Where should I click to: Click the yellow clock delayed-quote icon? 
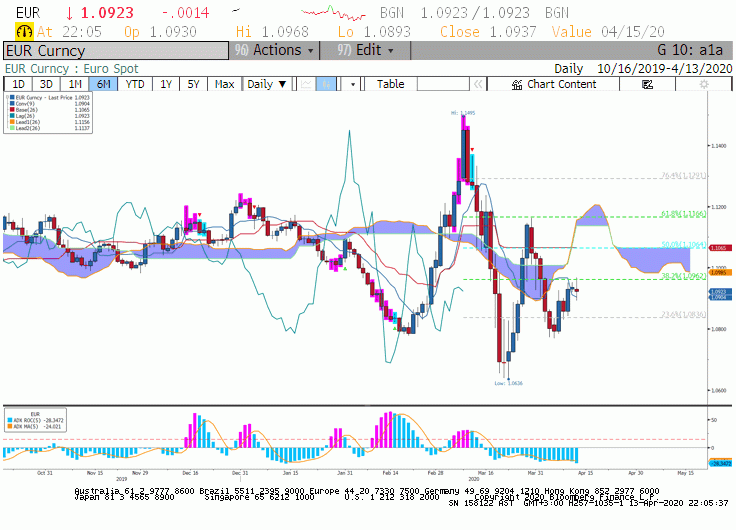pos(24,32)
